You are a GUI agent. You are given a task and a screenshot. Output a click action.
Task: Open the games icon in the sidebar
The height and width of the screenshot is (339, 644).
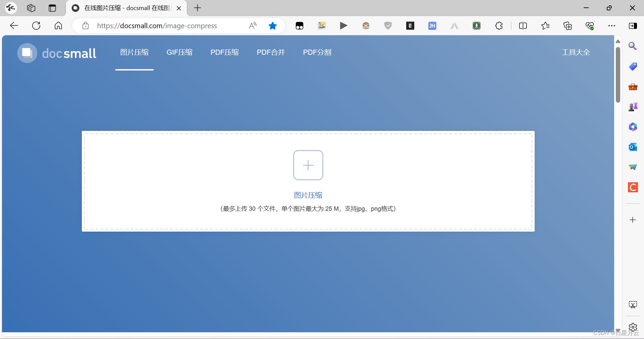pyautogui.click(x=632, y=107)
